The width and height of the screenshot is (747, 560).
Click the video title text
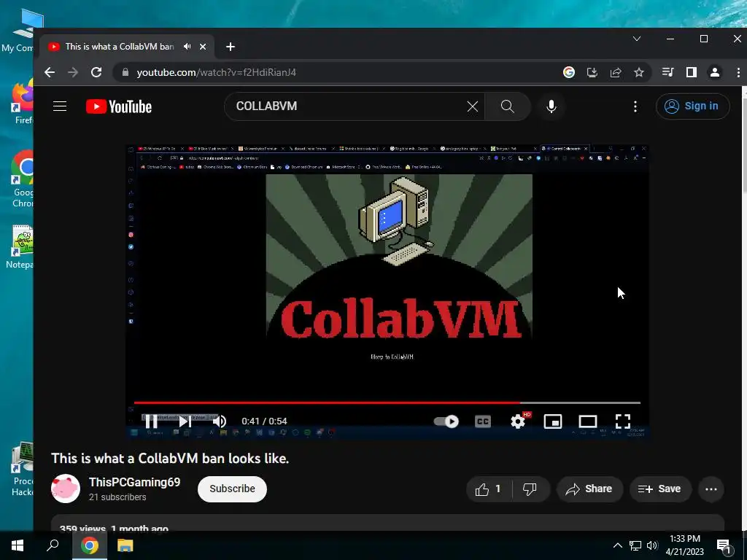click(170, 458)
